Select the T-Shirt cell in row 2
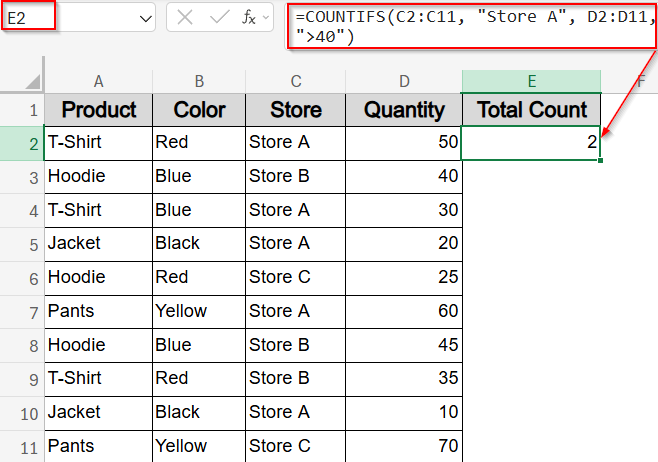The width and height of the screenshot is (658, 462). pos(99,143)
